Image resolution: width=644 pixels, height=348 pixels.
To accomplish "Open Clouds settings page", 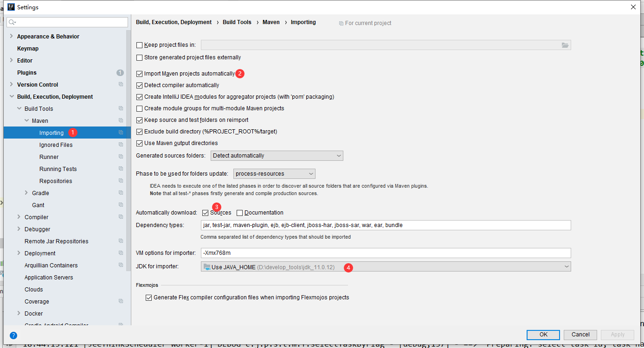I will click(33, 290).
